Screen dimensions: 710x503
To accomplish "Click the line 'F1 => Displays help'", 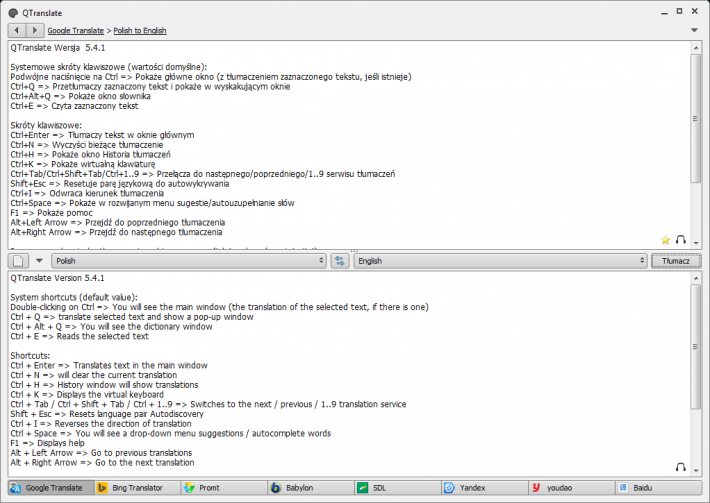I will 48,443.
